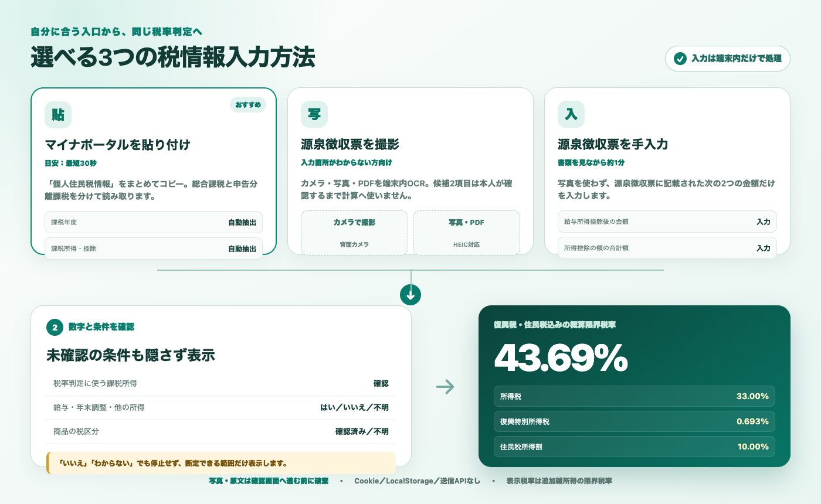Click the 入力箇所がわからない方向け label
Screen dimensions: 821x504
[x=347, y=162]
